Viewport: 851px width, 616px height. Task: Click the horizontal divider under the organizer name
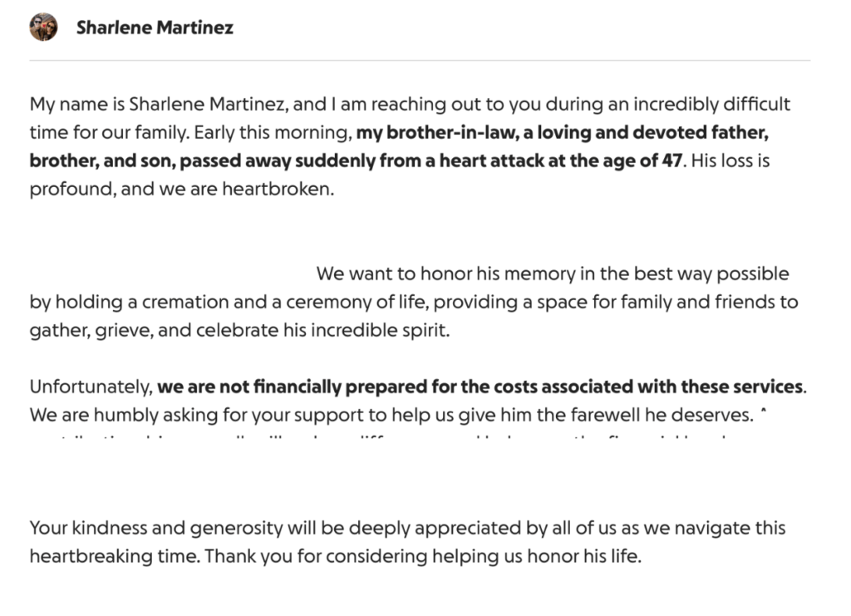click(x=420, y=61)
